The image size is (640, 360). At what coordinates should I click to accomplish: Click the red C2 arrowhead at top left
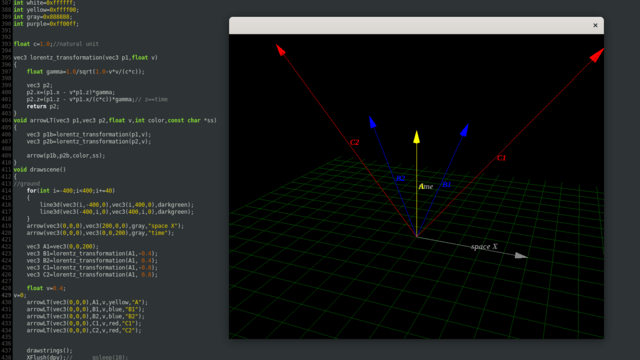pyautogui.click(x=280, y=50)
